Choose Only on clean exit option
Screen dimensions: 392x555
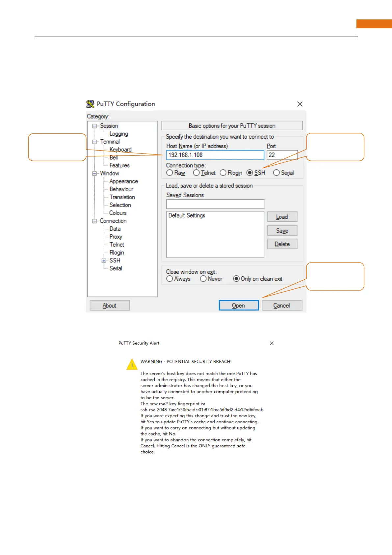pos(258,279)
